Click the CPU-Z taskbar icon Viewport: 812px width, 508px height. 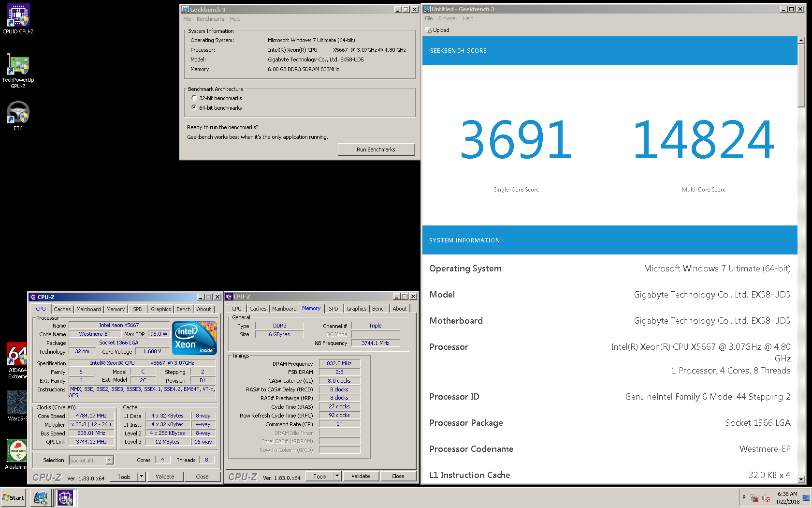click(65, 497)
